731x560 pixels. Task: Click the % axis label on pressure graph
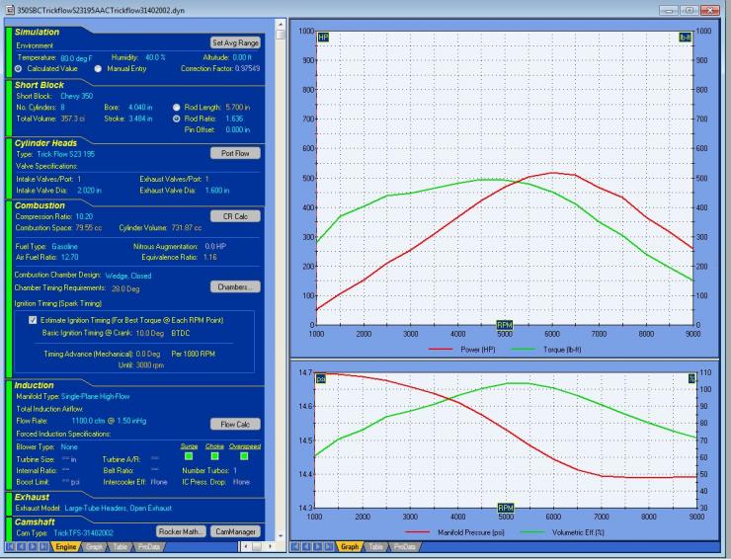691,378
